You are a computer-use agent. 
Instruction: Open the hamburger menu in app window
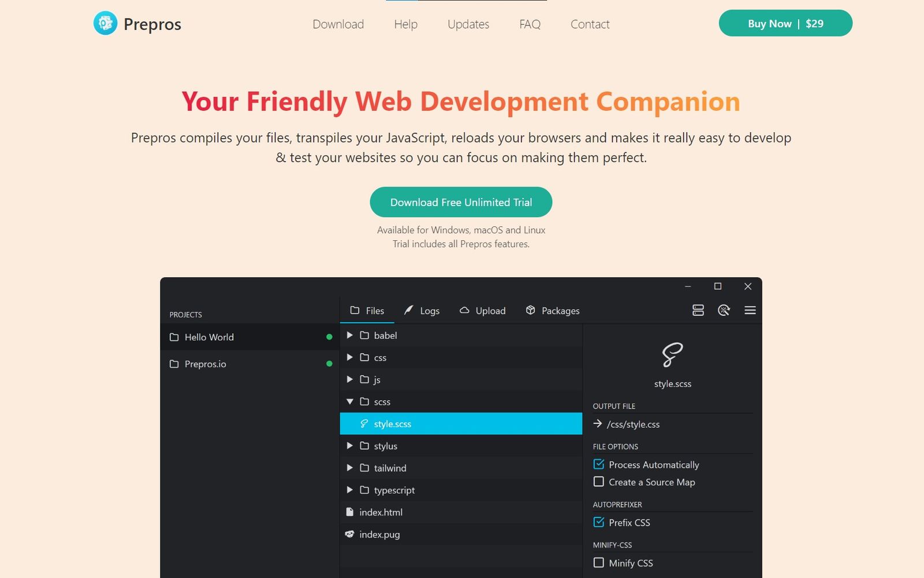point(750,311)
